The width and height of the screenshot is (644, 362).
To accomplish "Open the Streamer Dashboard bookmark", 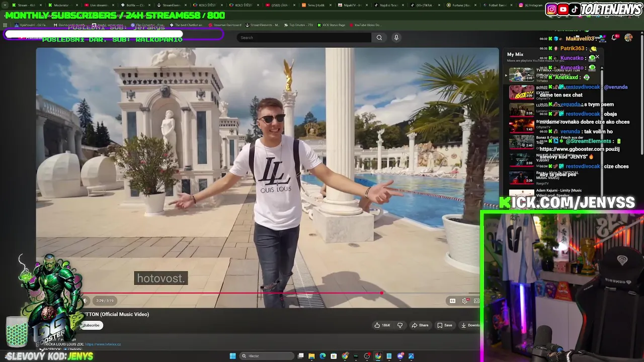I will 224,25.
